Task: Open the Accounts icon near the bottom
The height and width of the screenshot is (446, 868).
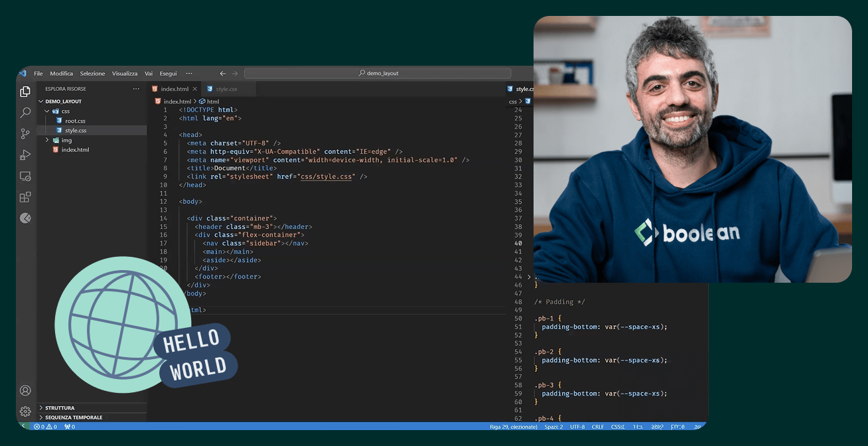Action: click(x=25, y=390)
